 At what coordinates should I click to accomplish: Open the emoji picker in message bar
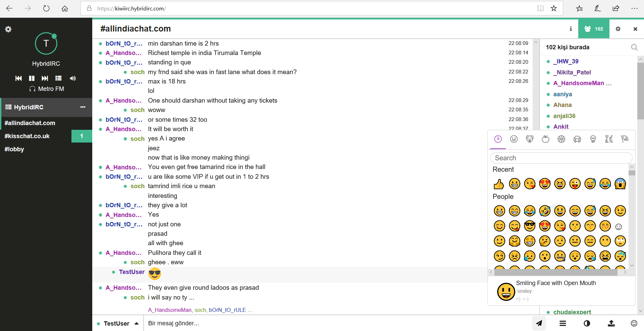634,323
